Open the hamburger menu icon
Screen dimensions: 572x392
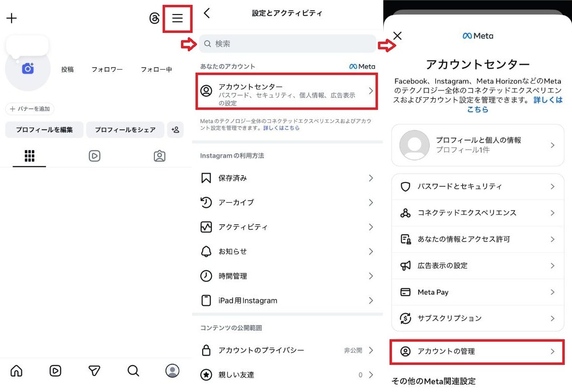tap(177, 18)
